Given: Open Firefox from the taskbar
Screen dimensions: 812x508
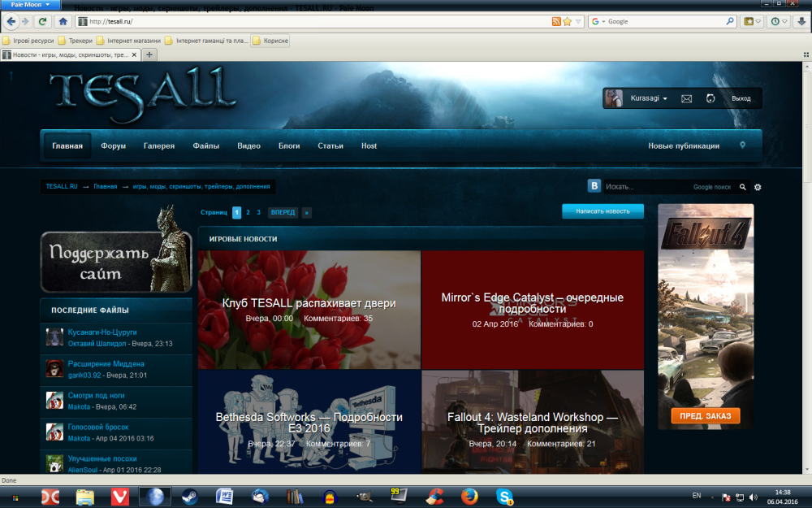Looking at the screenshot, I should [x=469, y=497].
